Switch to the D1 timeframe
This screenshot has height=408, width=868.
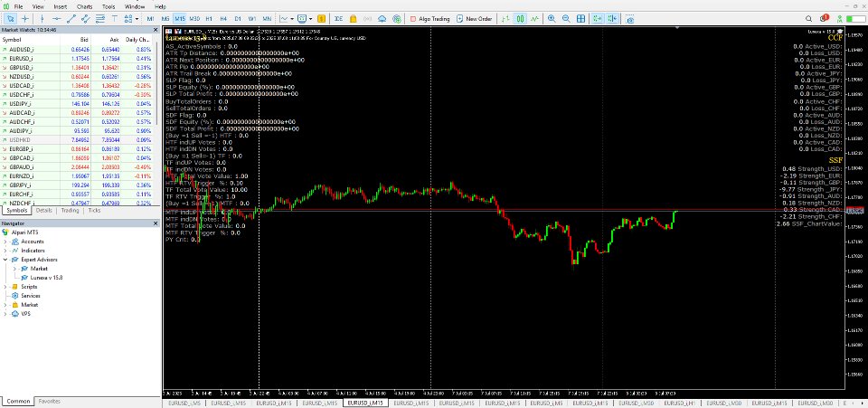(238, 18)
